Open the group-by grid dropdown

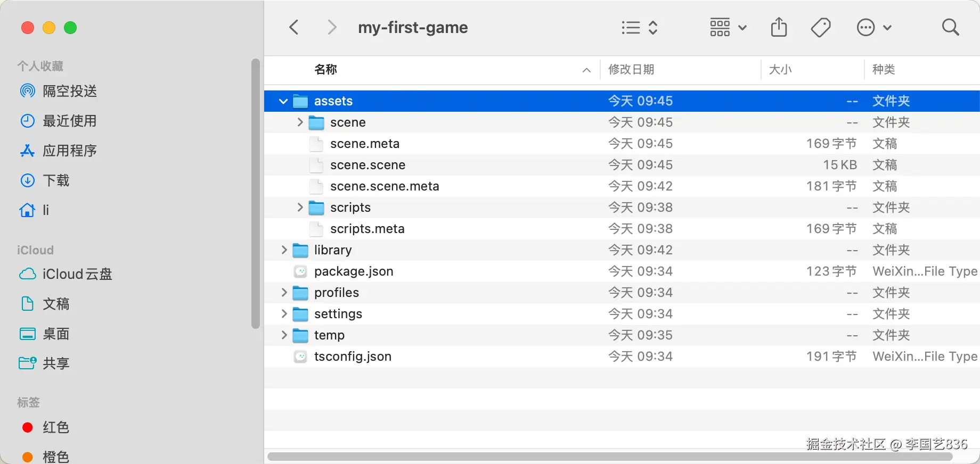[x=728, y=27]
